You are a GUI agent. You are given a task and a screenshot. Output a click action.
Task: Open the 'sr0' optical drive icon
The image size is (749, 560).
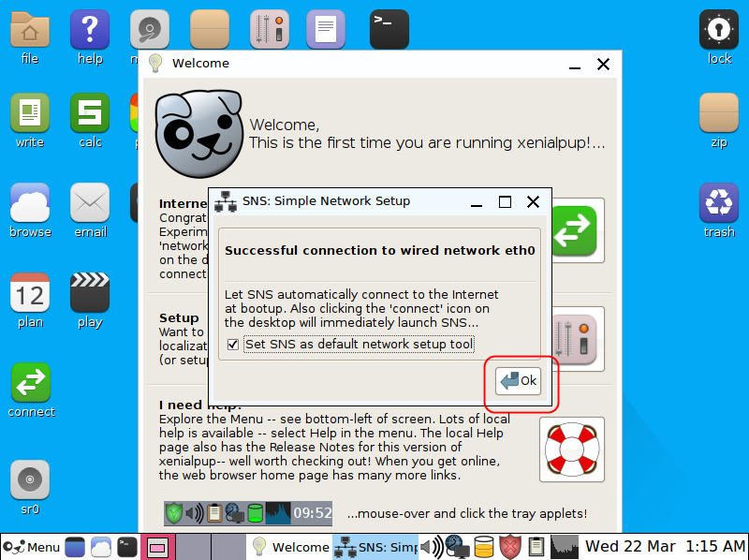point(30,479)
